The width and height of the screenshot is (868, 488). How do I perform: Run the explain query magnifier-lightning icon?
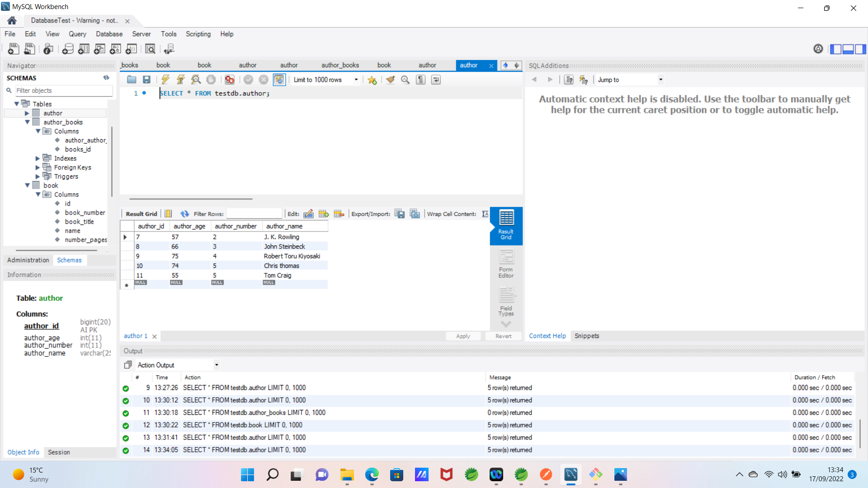pos(196,80)
